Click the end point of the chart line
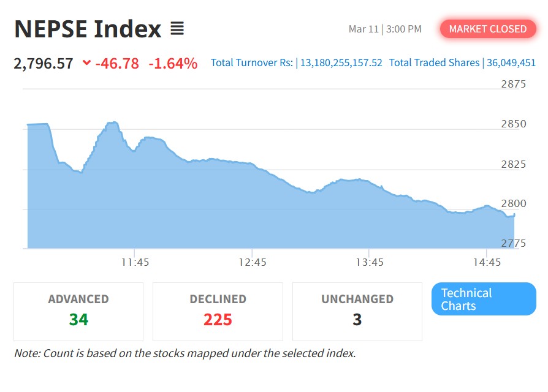The image size is (548, 392). coord(514,214)
